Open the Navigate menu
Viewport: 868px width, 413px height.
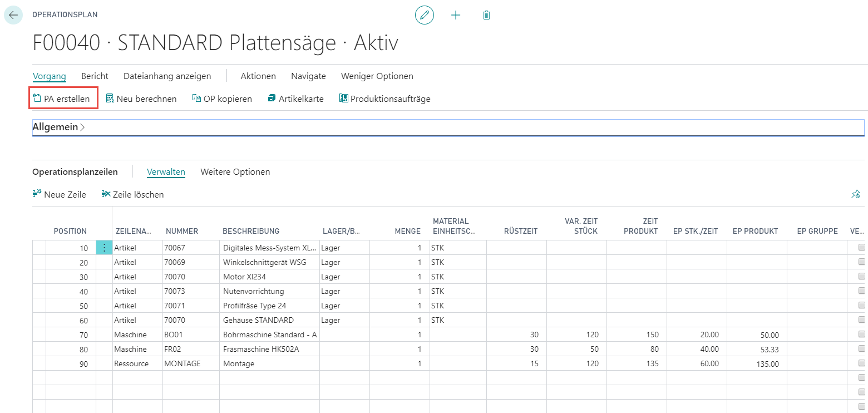308,76
